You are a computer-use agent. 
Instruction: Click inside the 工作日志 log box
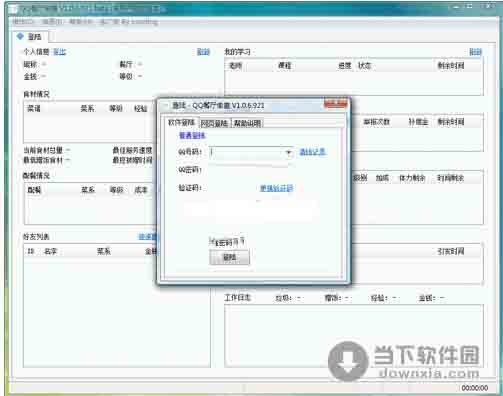354,336
